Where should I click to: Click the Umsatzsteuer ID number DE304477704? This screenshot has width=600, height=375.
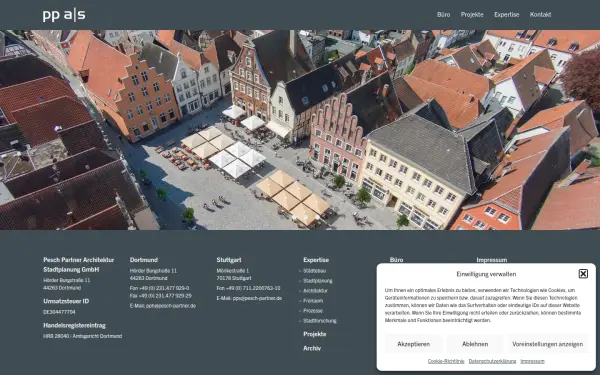coord(59,312)
